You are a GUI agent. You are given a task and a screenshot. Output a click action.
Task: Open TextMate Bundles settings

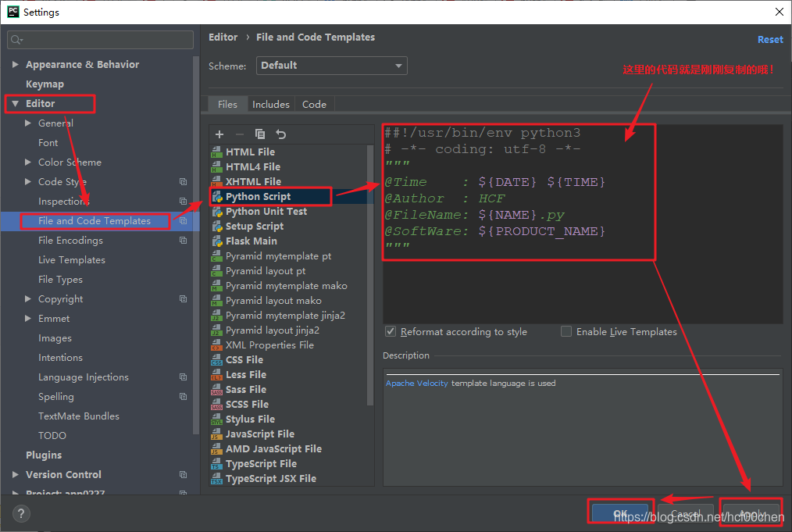tap(79, 416)
